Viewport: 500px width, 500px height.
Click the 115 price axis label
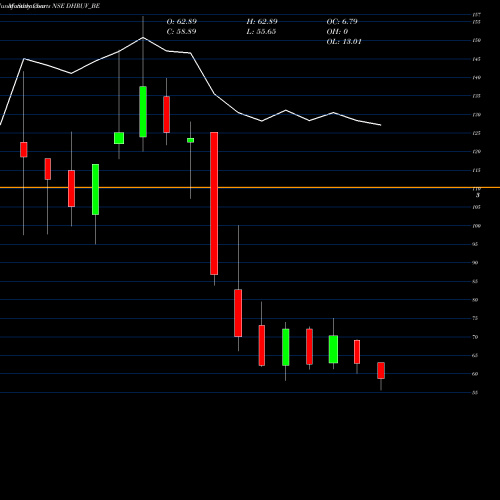pos(477,170)
